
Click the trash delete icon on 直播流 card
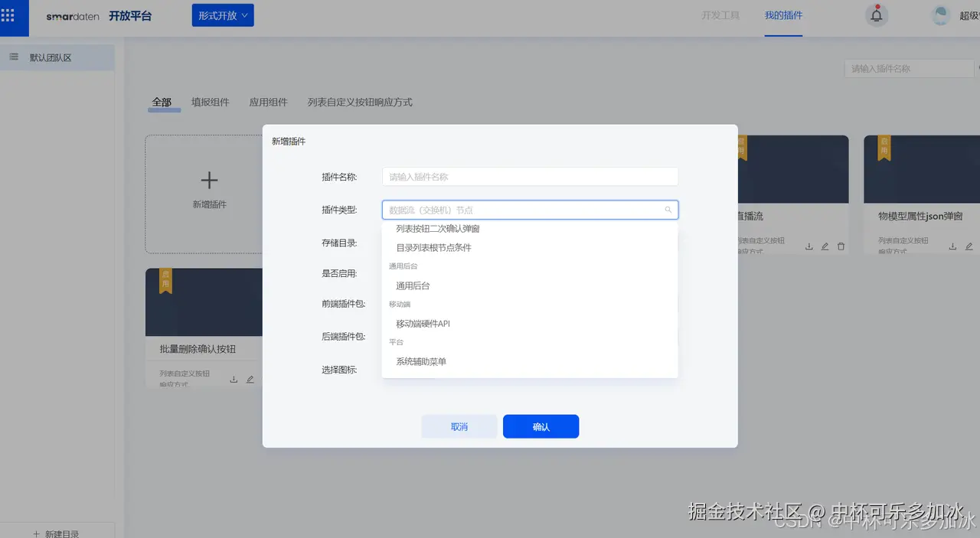(841, 246)
